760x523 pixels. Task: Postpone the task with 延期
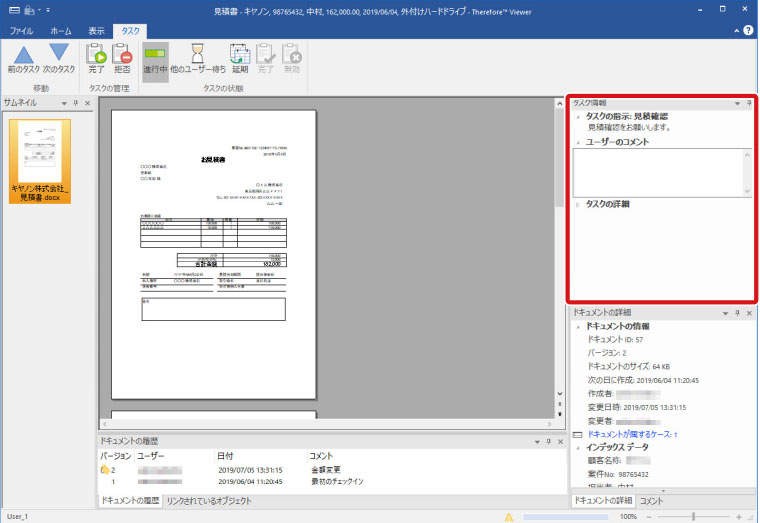240,59
